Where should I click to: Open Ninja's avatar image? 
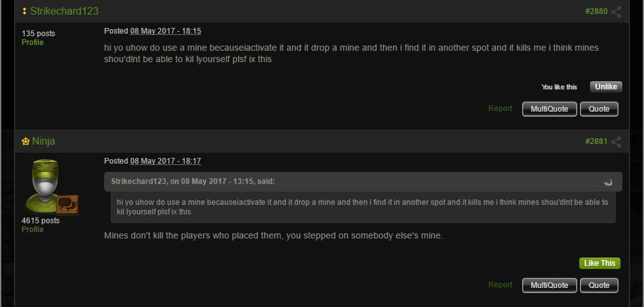pyautogui.click(x=51, y=186)
